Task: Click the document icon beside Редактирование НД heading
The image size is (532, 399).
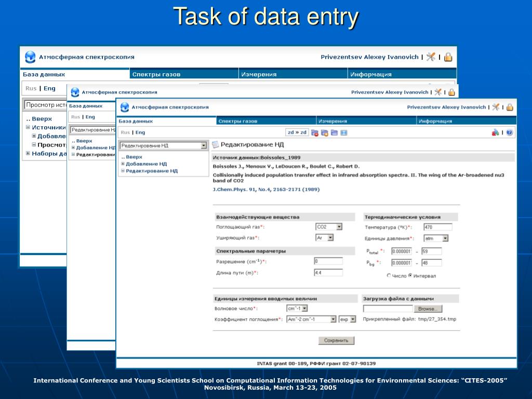Action: 215,144
